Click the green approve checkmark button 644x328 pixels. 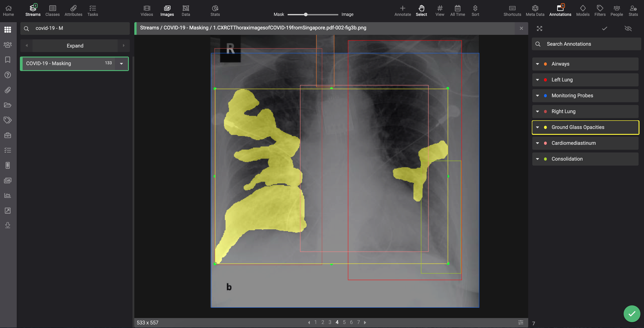click(632, 314)
